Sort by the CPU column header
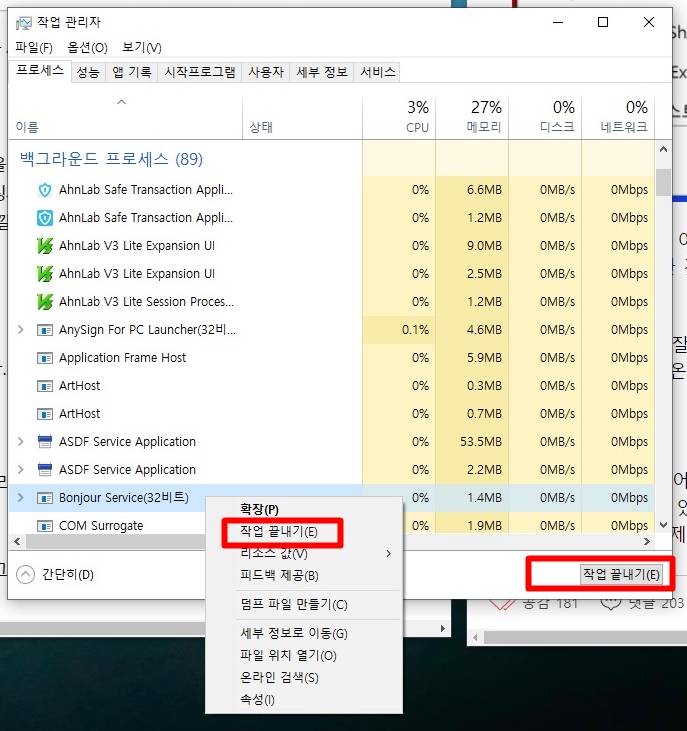The width and height of the screenshot is (687, 731). [x=399, y=118]
